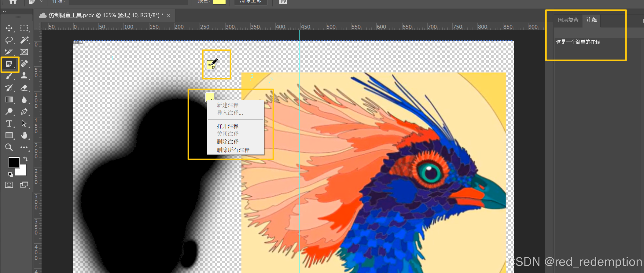This screenshot has height=273, width=644.
Task: Toggle the Notes panel icon in options bar
Action: click(283, 2)
